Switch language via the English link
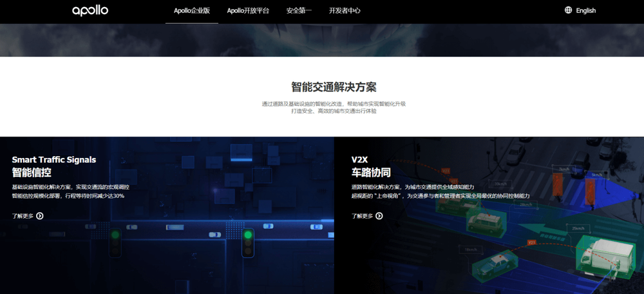644x294 pixels. [x=585, y=11]
